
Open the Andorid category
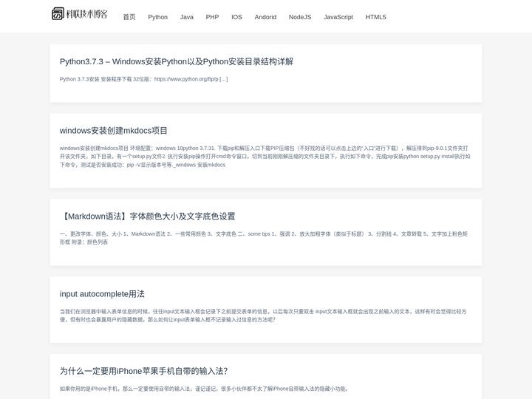[x=265, y=17]
